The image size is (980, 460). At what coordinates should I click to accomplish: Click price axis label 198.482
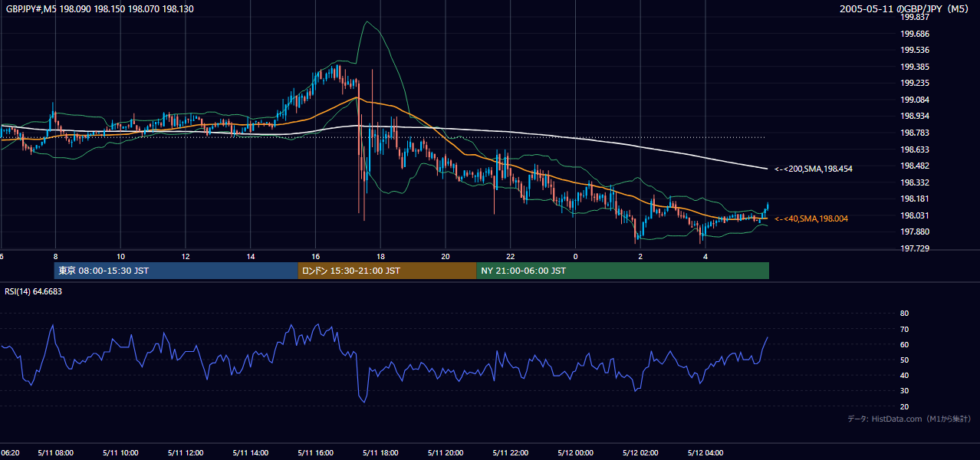(914, 166)
